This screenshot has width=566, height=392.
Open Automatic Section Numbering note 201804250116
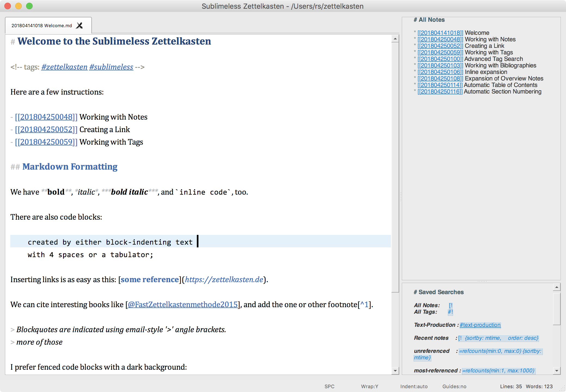[x=440, y=92]
